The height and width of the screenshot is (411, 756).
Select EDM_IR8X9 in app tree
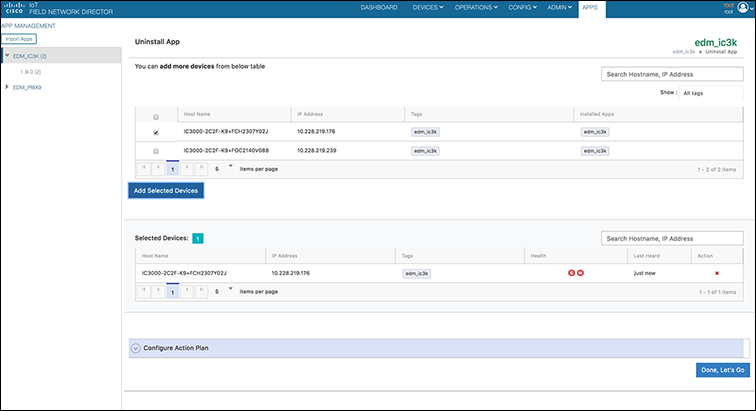[x=27, y=87]
